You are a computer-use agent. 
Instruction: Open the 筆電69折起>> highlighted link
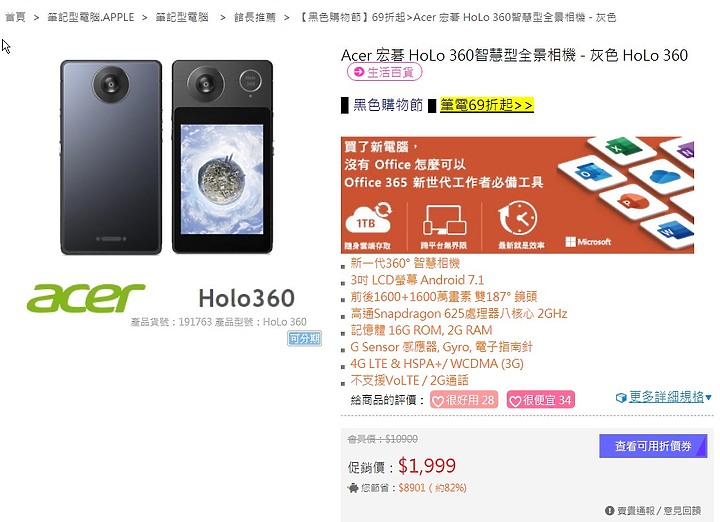click(487, 105)
